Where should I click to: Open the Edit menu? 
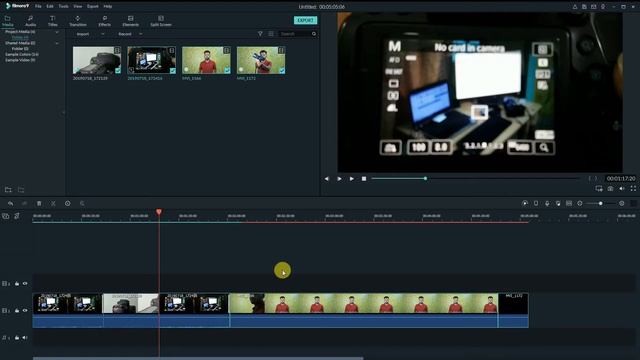coord(50,7)
